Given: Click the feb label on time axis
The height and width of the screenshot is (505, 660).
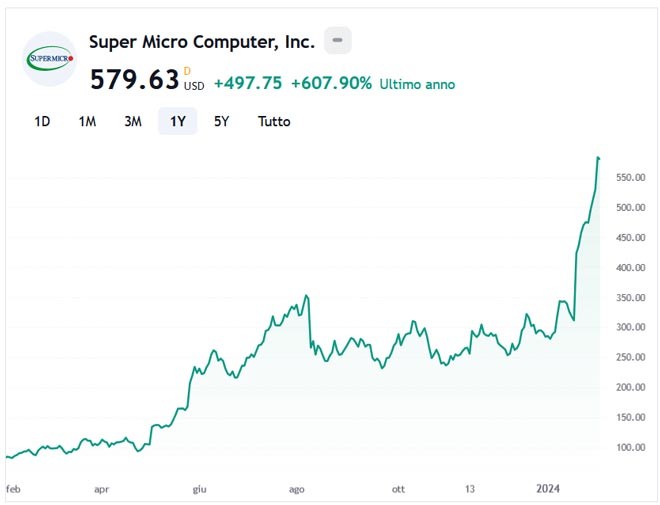Looking at the screenshot, I should click(x=13, y=489).
